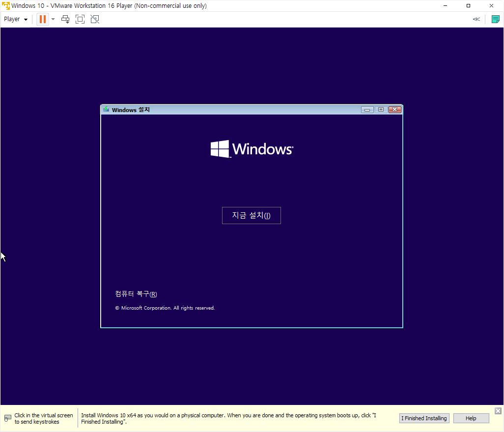Click the Windows logo in the setup dialog
504x432 pixels.
(252, 149)
